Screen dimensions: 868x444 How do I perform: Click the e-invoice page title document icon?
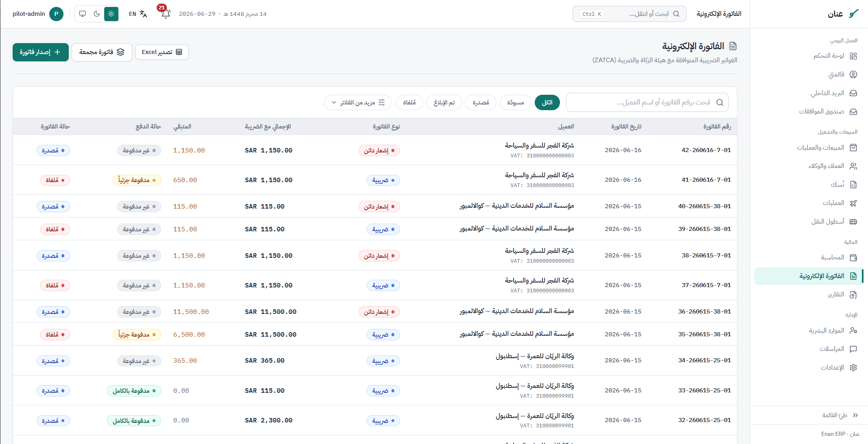click(x=733, y=46)
